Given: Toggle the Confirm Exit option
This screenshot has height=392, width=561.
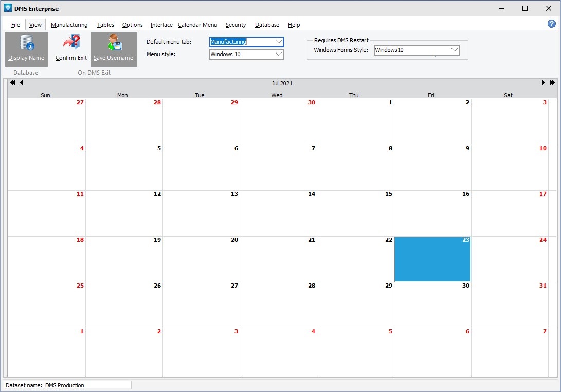Looking at the screenshot, I should pos(71,49).
